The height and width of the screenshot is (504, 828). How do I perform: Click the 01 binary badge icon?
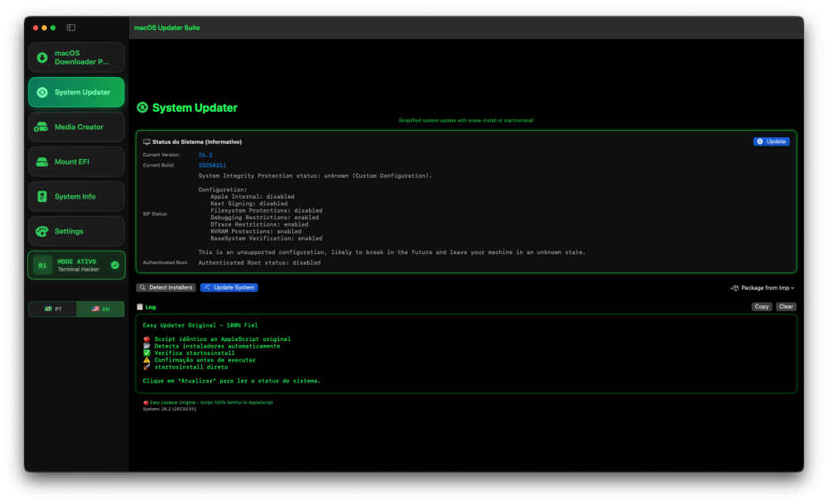(x=42, y=266)
